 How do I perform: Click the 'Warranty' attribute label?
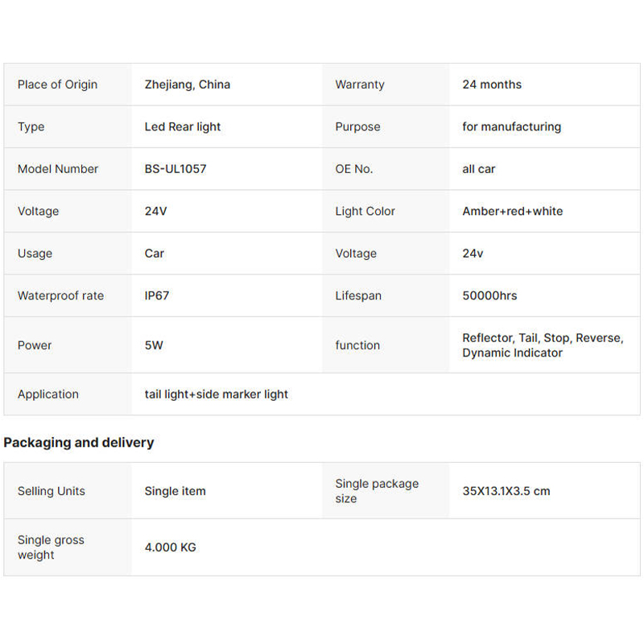tap(359, 85)
